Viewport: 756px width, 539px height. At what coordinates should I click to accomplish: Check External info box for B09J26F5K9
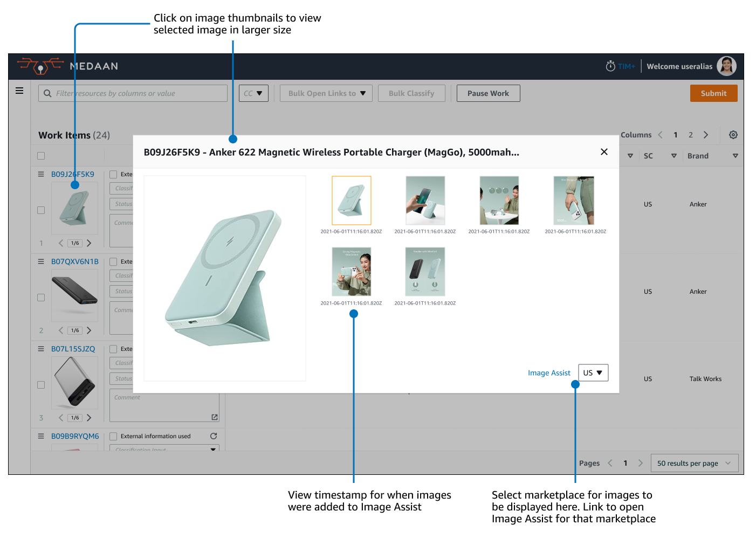(113, 174)
